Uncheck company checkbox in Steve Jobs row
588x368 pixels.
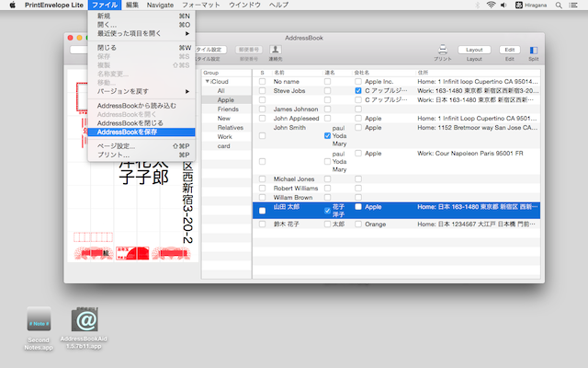(x=358, y=90)
